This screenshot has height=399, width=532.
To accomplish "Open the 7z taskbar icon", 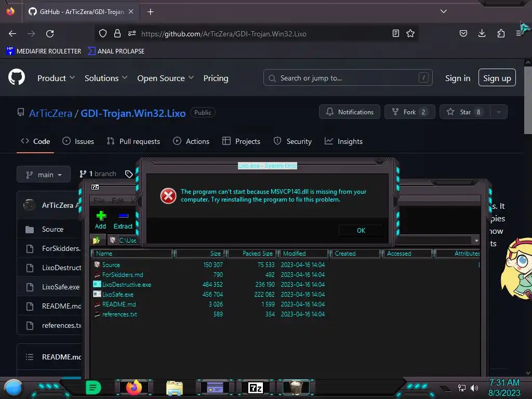I will pyautogui.click(x=256, y=388).
